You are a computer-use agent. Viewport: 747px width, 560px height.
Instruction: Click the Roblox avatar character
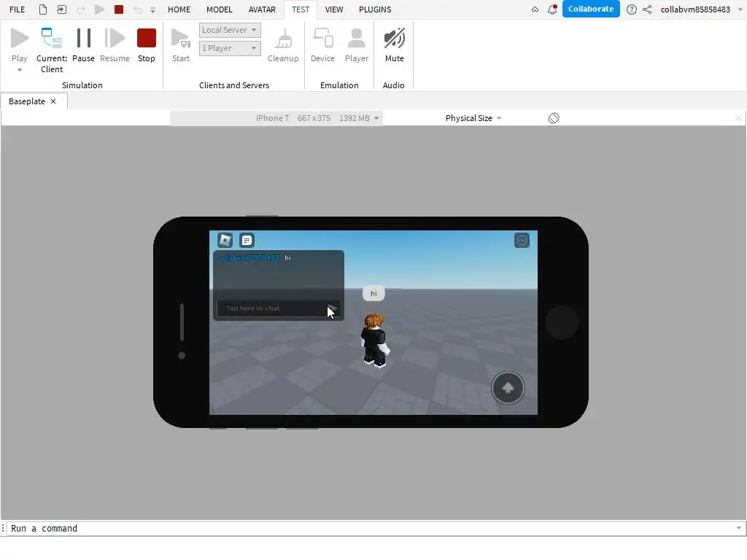click(x=375, y=340)
